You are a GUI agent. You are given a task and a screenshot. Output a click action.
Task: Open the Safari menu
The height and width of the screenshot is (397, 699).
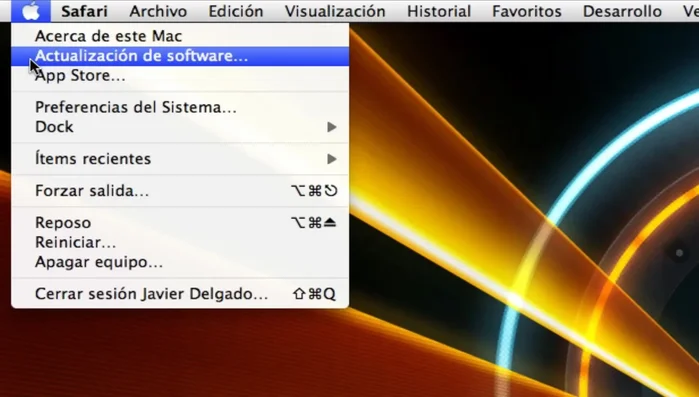click(84, 11)
